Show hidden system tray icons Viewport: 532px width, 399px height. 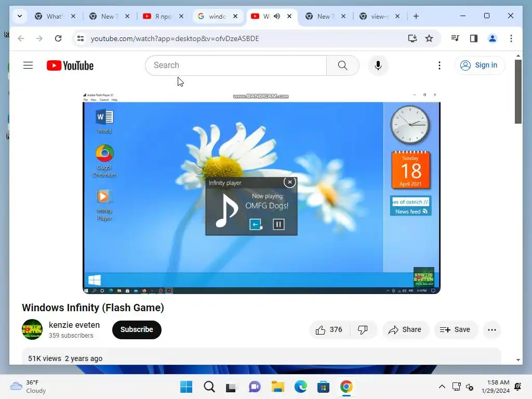pos(442,387)
